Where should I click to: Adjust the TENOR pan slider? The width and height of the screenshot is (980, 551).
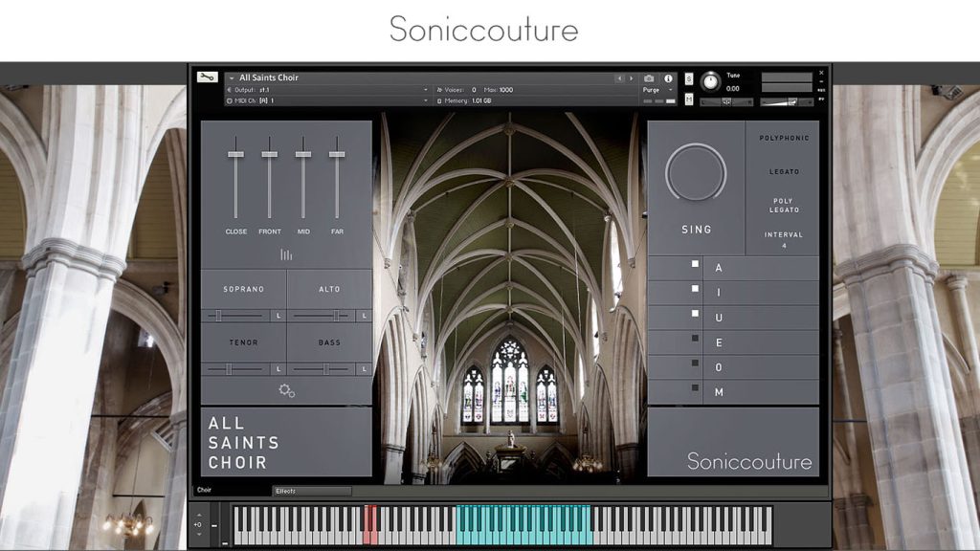point(229,369)
